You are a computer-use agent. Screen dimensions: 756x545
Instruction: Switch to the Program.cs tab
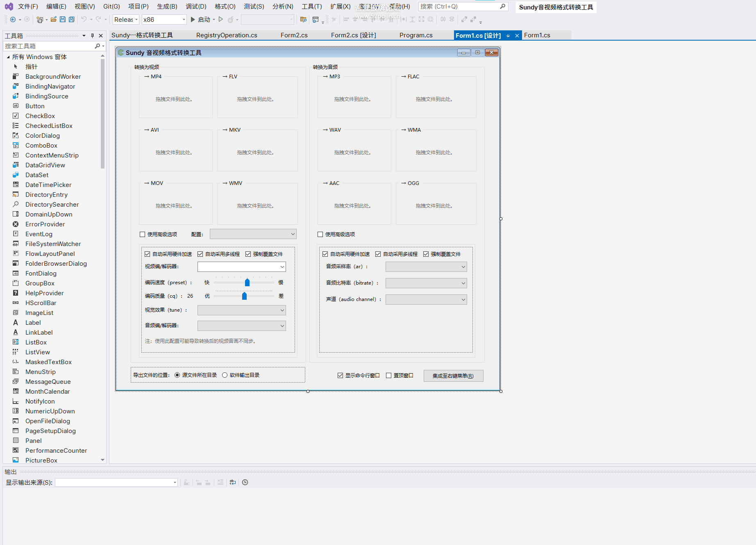[416, 35]
